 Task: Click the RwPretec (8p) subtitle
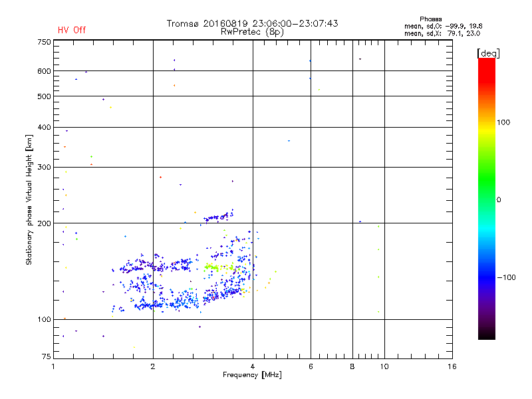click(252, 32)
